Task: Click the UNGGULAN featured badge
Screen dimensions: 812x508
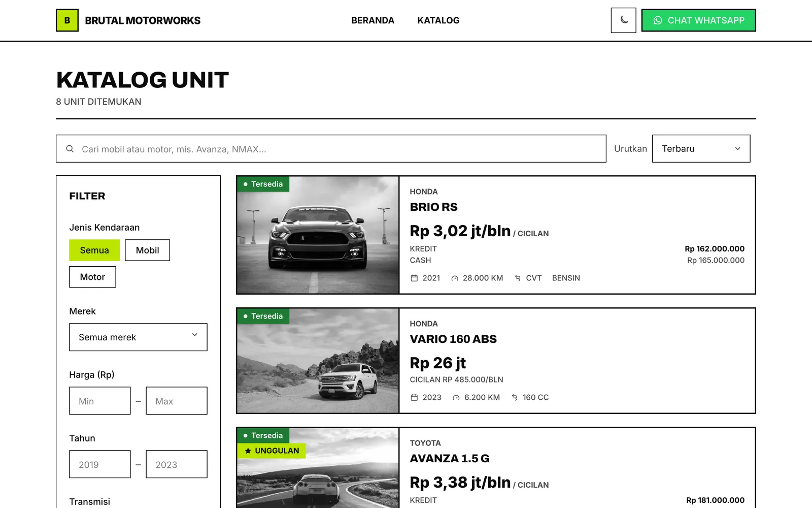Action: click(272, 451)
